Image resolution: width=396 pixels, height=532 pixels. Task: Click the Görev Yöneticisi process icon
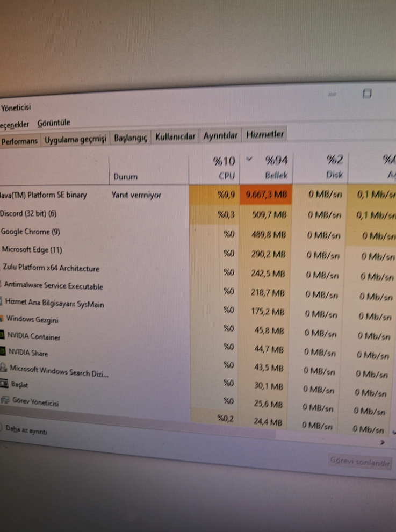(5, 400)
